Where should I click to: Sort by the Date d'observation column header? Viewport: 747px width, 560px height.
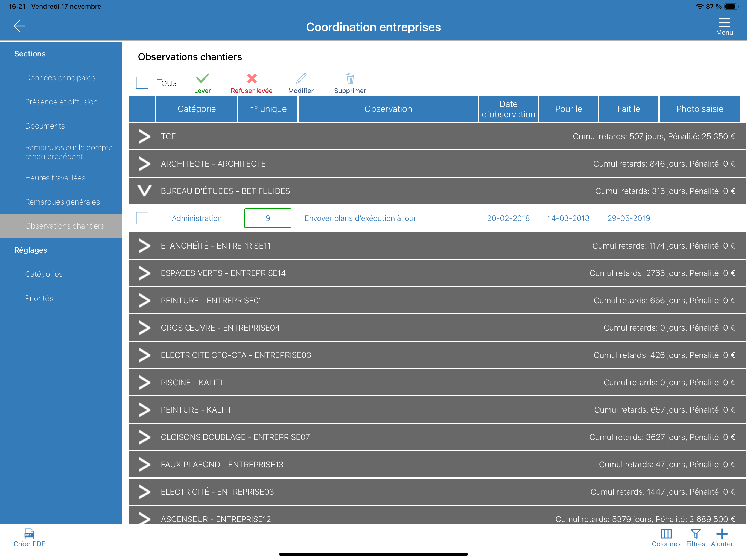tap(508, 109)
